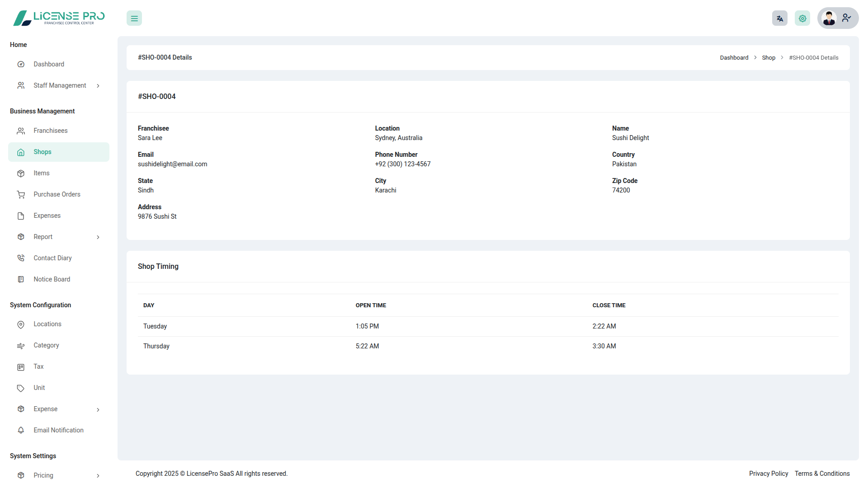
Task: Select the Notice Board menu item
Action: pos(52,279)
